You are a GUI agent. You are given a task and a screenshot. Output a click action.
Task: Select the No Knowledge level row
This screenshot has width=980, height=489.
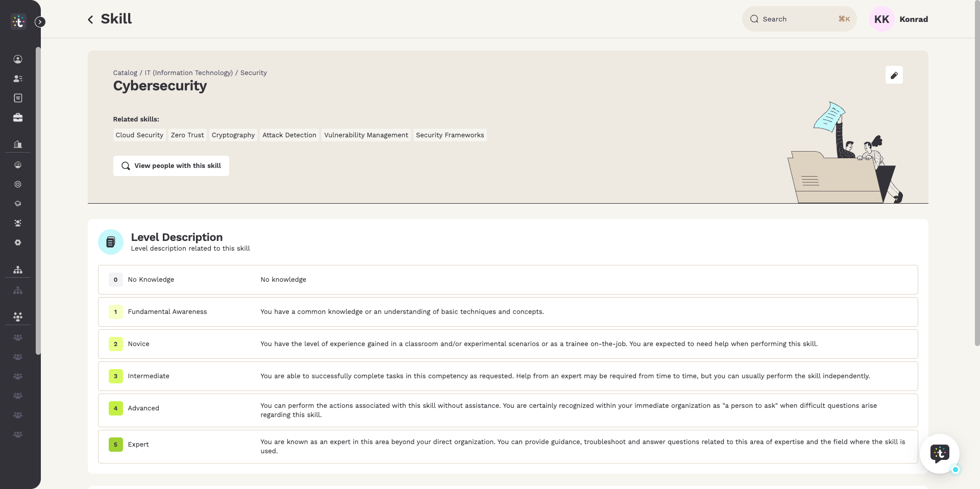pyautogui.click(x=508, y=280)
